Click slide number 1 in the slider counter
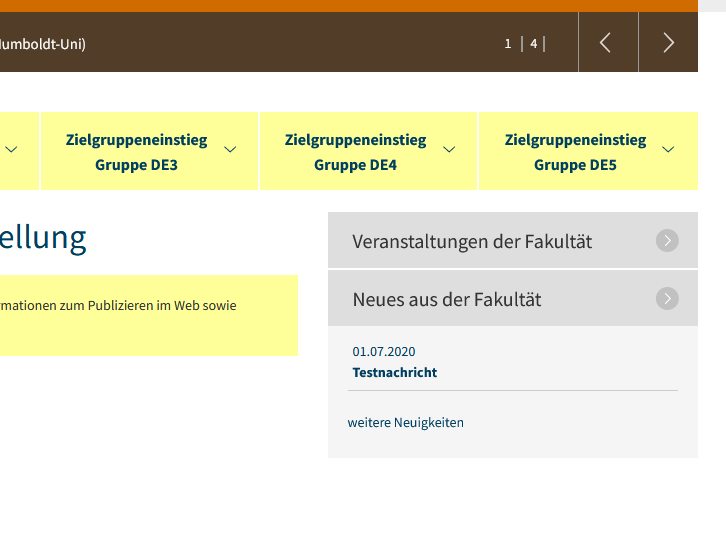This screenshot has height=546, width=726. tap(508, 44)
